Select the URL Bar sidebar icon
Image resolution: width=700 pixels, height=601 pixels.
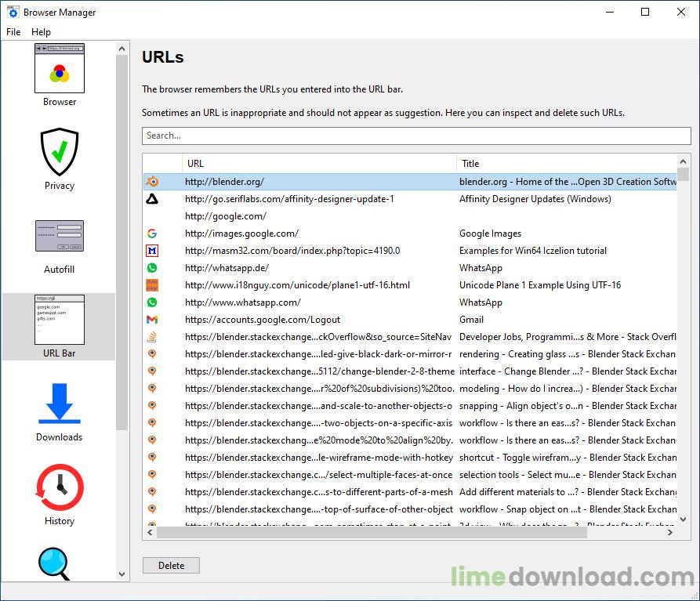point(59,320)
